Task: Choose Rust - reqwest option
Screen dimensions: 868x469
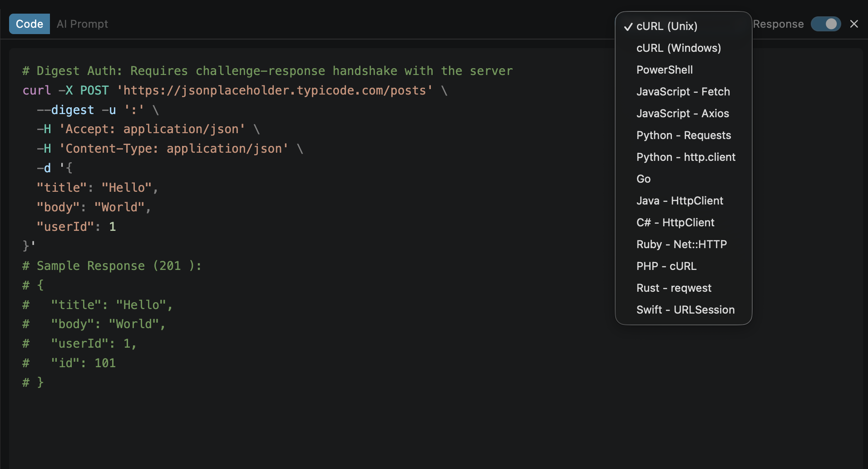Action: (x=683, y=288)
